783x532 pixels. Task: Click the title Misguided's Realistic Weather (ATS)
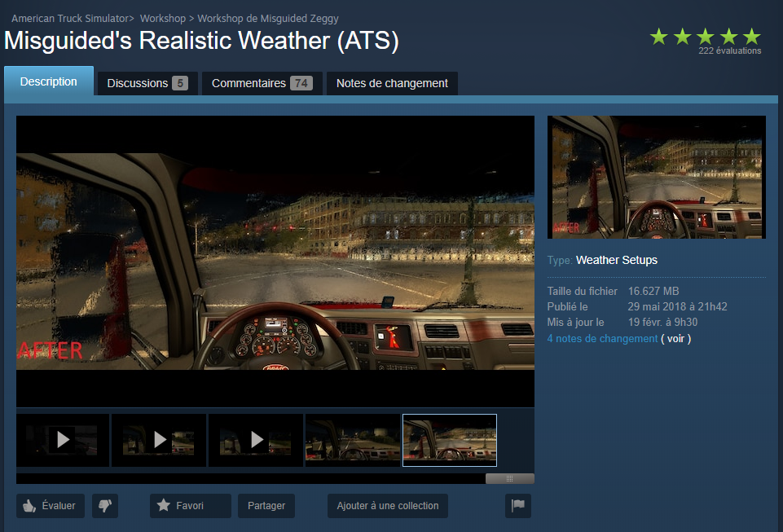point(202,41)
